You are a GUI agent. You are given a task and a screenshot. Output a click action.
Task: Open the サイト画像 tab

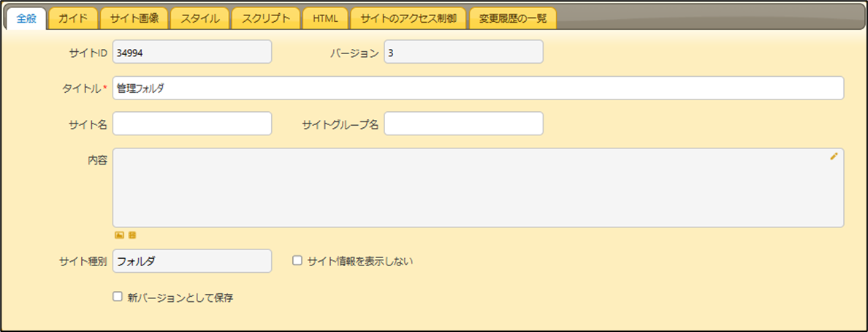134,18
